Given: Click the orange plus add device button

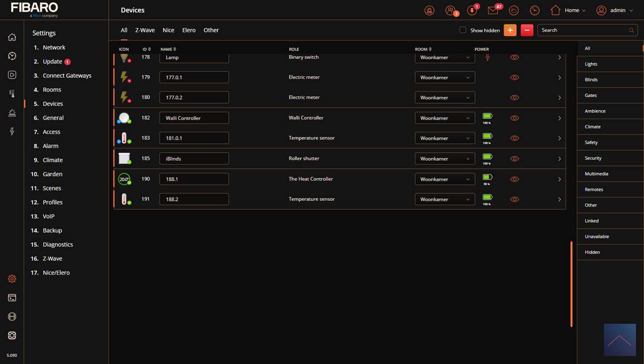Looking at the screenshot, I should [510, 30].
